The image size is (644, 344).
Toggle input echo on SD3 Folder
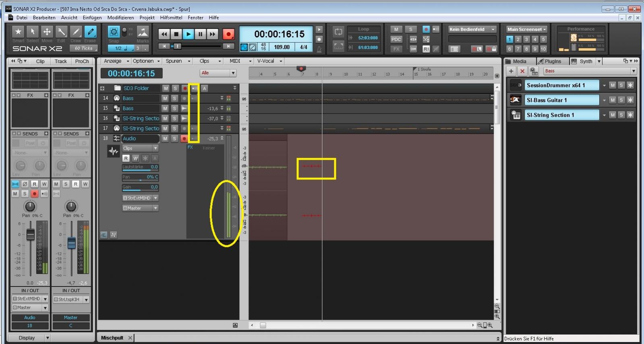(194, 88)
